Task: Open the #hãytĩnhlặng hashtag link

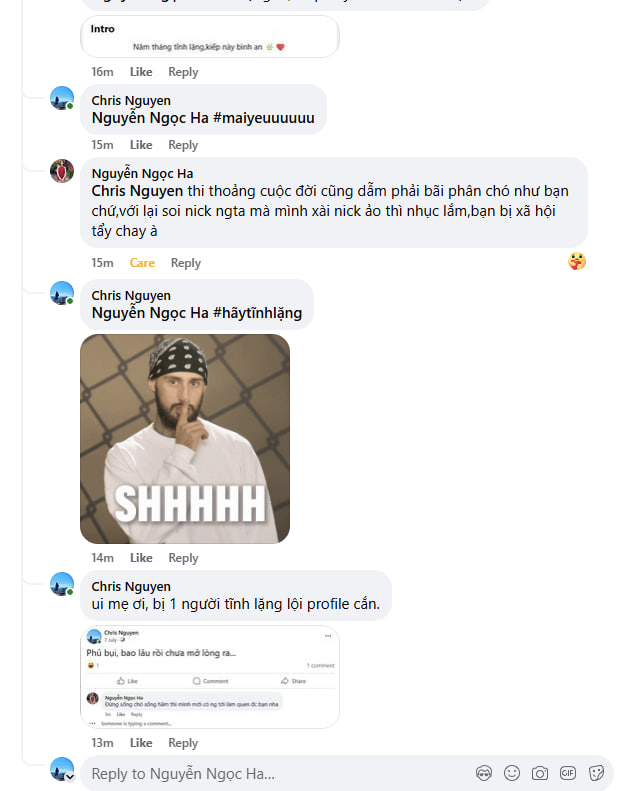Action: click(257, 313)
